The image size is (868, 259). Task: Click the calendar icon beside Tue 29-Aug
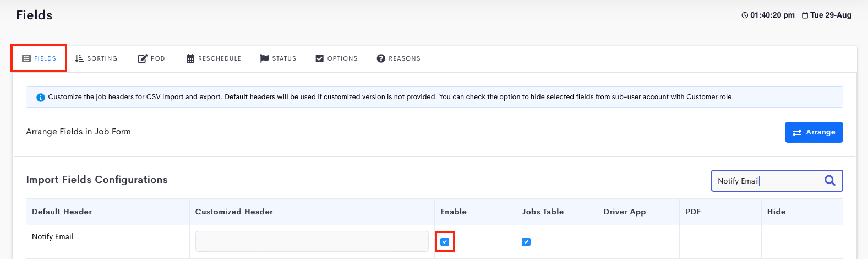point(805,15)
